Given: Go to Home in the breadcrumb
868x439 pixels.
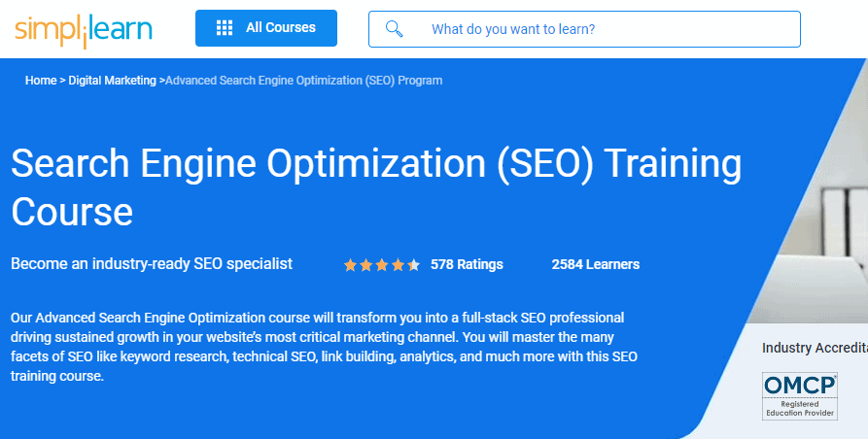Looking at the screenshot, I should coord(41,81).
